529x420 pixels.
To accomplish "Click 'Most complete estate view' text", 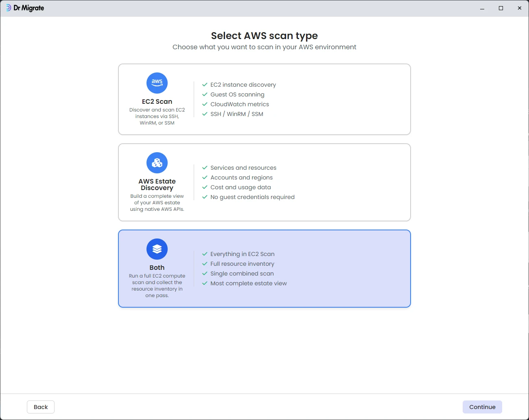I will pos(249,283).
